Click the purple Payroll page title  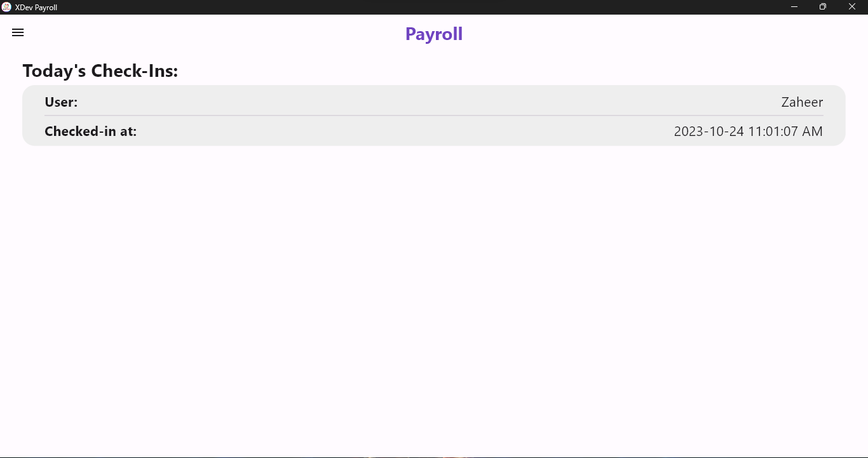pos(434,34)
